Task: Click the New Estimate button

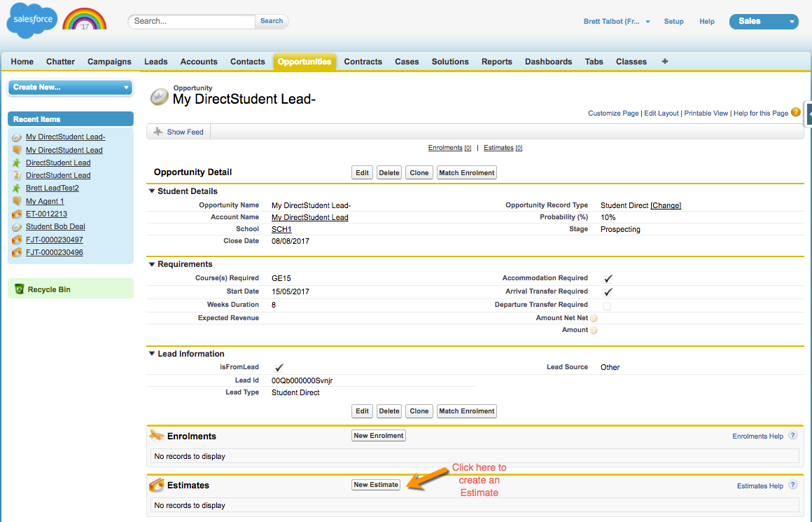Action: (376, 485)
